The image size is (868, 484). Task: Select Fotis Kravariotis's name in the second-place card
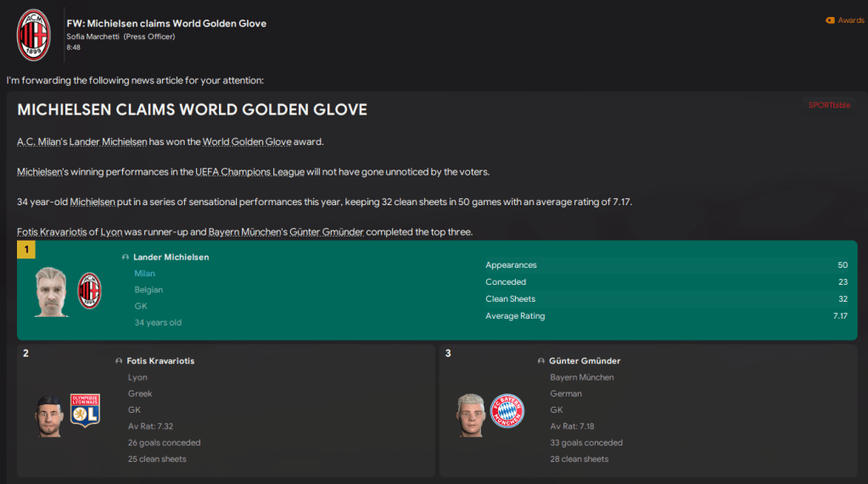(160, 361)
